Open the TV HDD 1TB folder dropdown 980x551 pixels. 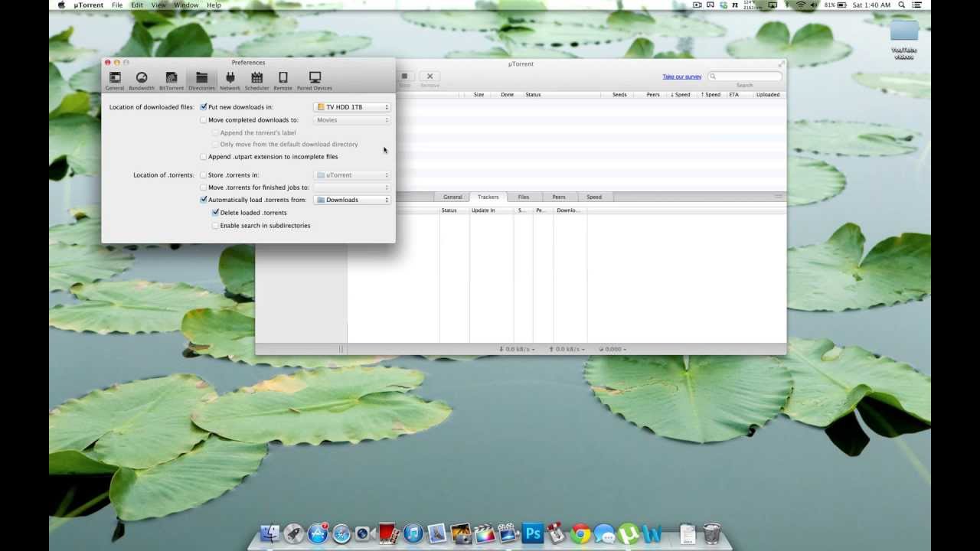[352, 107]
